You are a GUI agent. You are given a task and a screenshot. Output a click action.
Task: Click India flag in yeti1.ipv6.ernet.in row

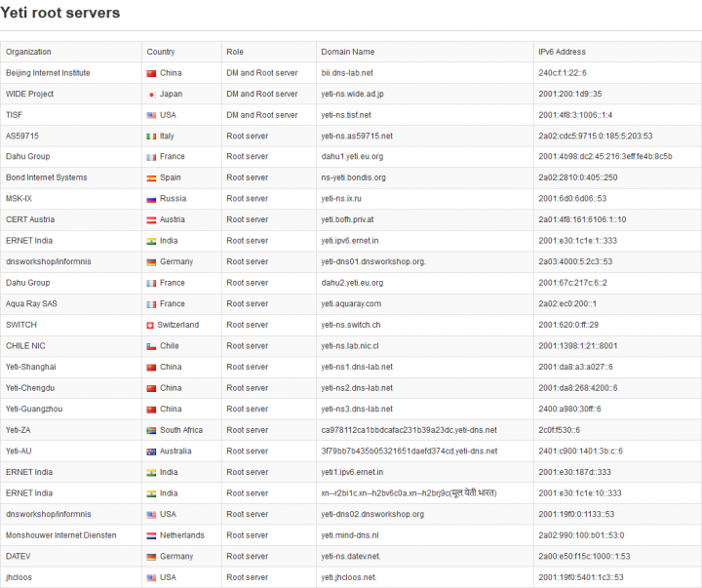pos(151,473)
